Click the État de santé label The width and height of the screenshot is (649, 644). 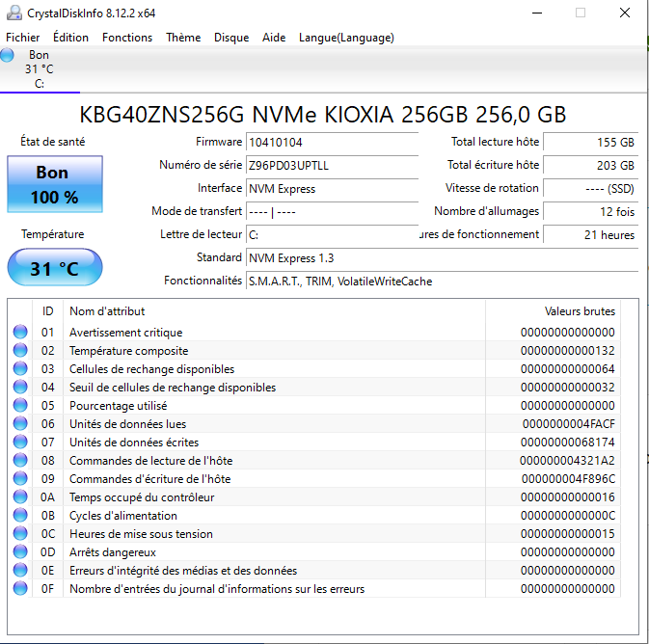click(53, 142)
